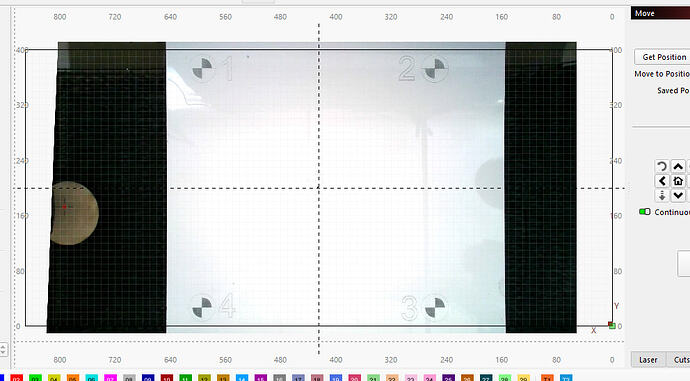The height and width of the screenshot is (381, 690).
Task: Click the curved return arrow icon in Move panel
Action: click(x=662, y=167)
